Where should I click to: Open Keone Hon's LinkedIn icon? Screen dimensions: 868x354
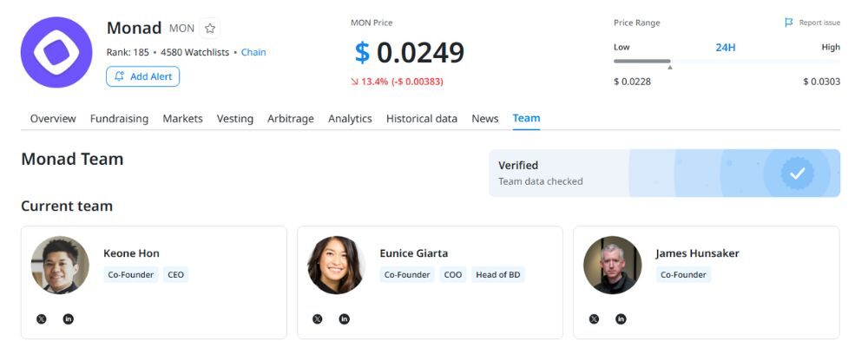click(x=69, y=319)
